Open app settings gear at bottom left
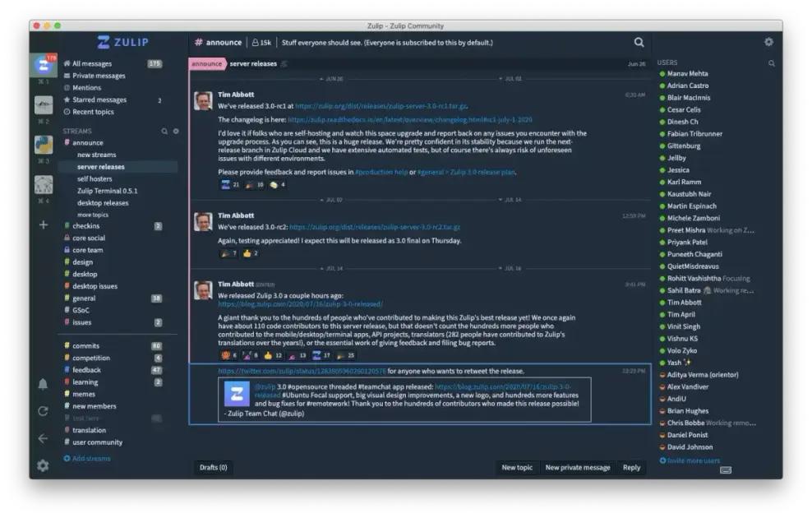Image resolution: width=812 pixels, height=518 pixels. (43, 465)
